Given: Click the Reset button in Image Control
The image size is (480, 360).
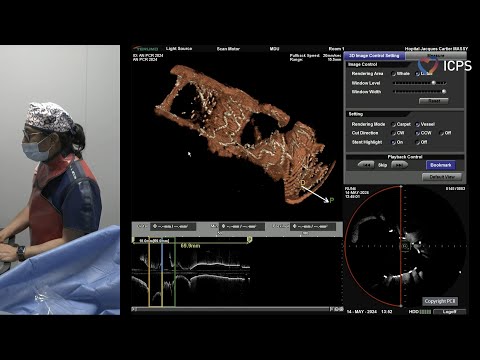Looking at the screenshot, I should [434, 101].
